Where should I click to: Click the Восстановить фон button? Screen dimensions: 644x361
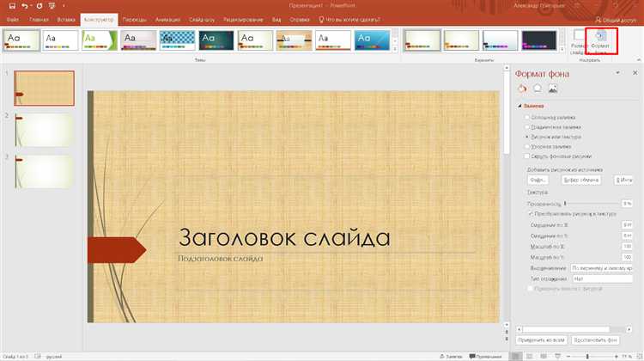click(x=595, y=340)
